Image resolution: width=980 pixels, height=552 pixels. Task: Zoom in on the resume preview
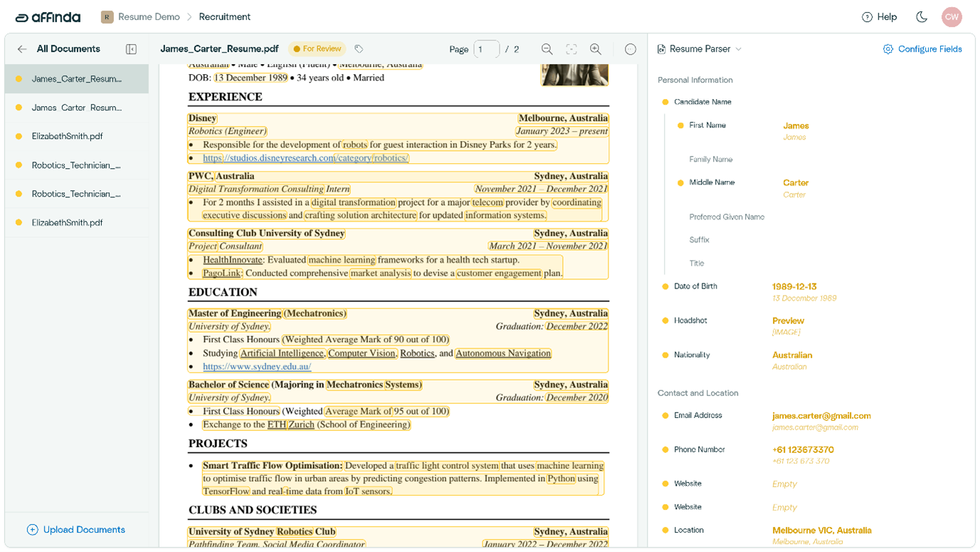coord(596,49)
